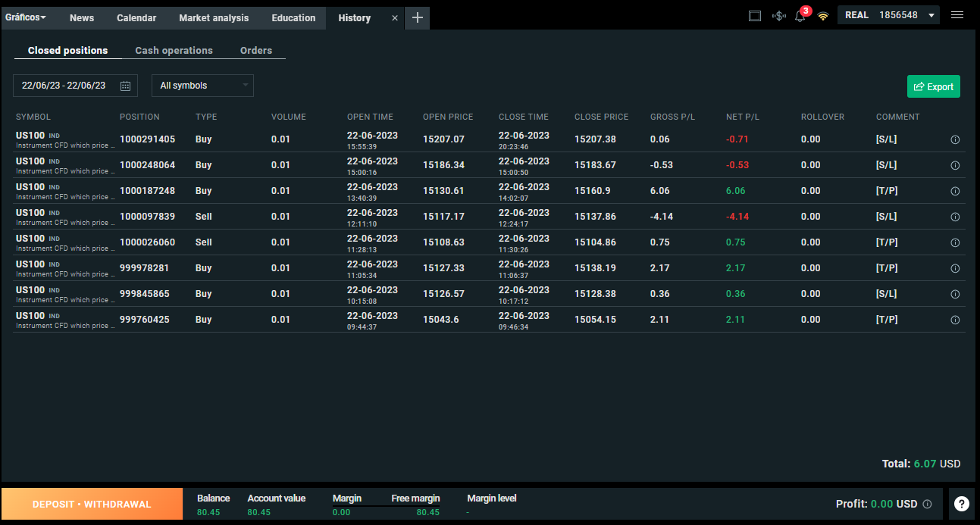Show info for position 999760425

(955, 320)
